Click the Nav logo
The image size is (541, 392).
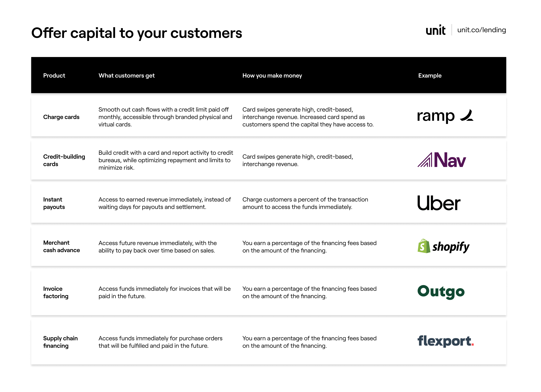tap(442, 160)
